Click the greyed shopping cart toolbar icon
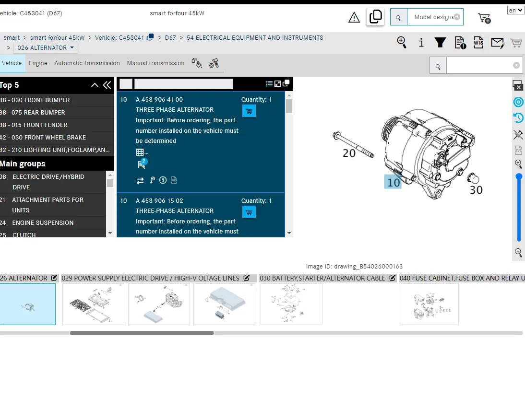 516,43
